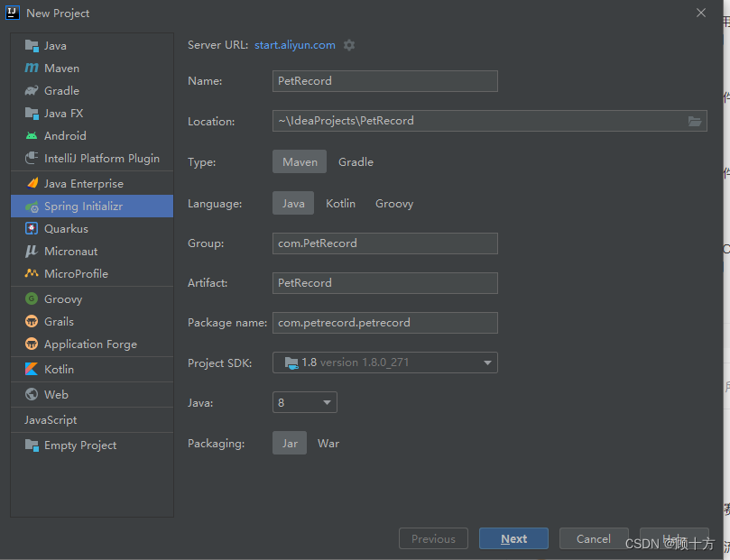730x560 pixels.
Task: Select JavaScript in project list
Action: tap(51, 419)
